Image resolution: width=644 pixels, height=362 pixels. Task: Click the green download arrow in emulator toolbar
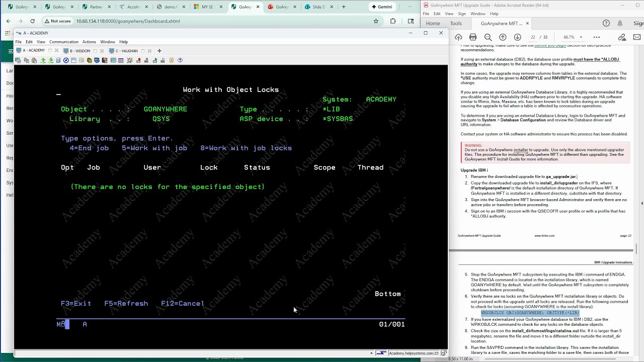tap(50, 60)
